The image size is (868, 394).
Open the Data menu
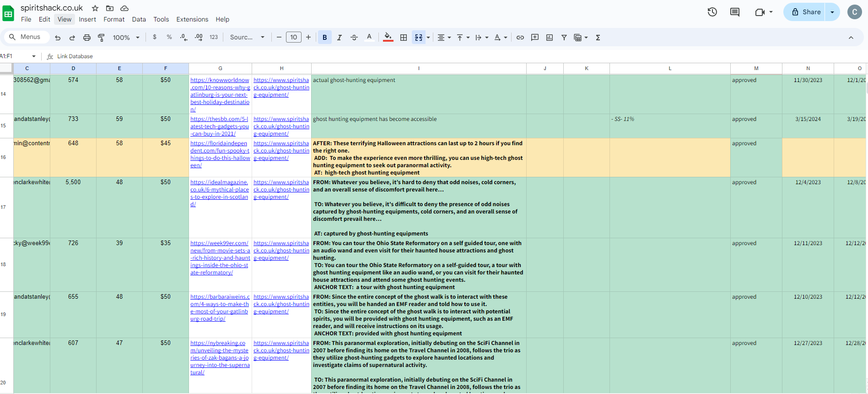coord(139,19)
